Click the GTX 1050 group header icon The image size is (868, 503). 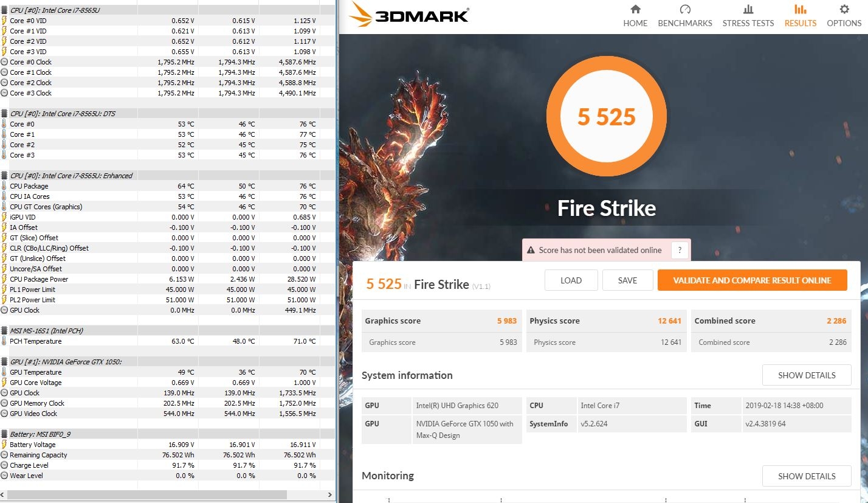pyautogui.click(x=5, y=362)
